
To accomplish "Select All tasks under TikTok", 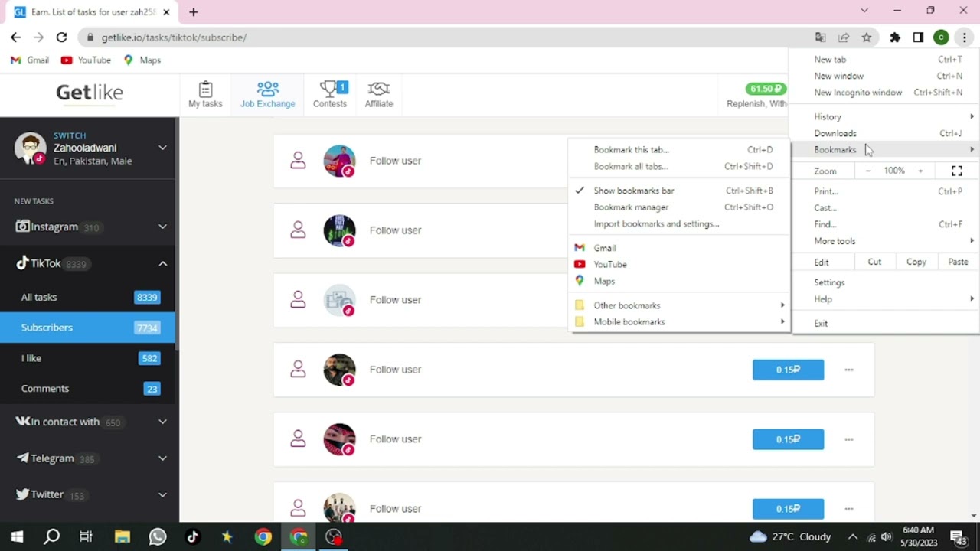I will (x=89, y=297).
